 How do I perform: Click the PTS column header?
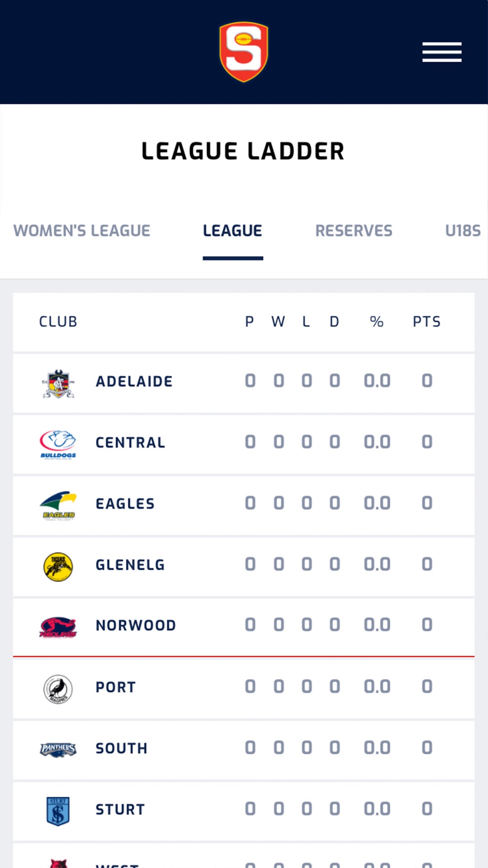427,322
